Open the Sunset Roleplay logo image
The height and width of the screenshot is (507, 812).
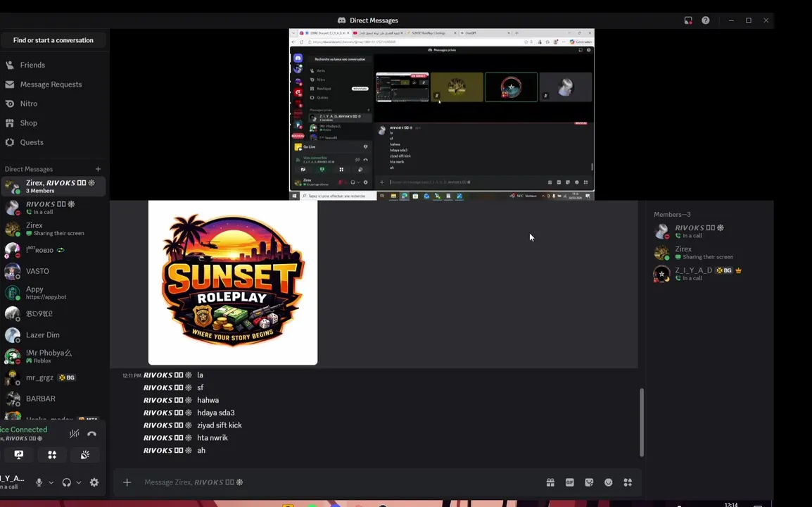coord(233,282)
